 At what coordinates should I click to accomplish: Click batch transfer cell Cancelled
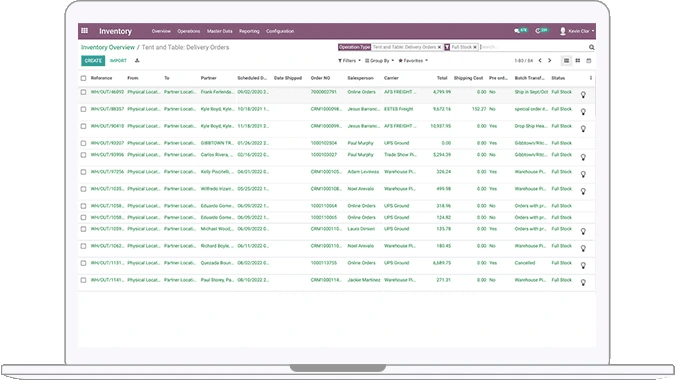pyautogui.click(x=525, y=263)
